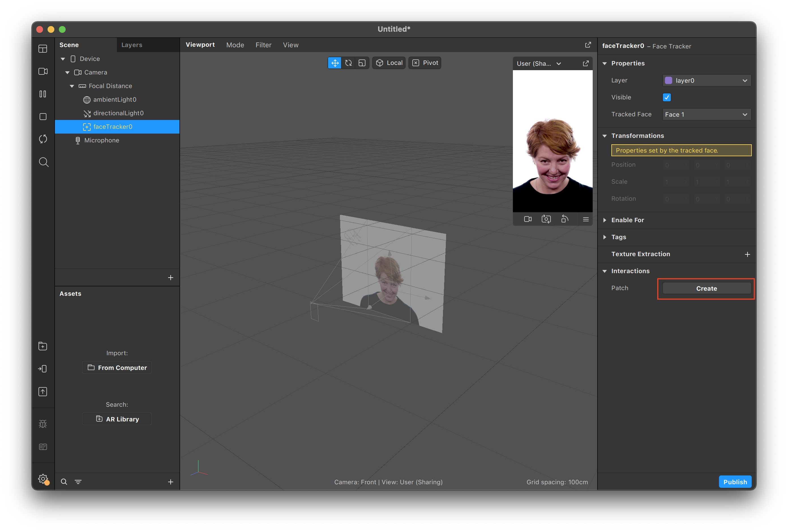Collapse the Camera tree node
This screenshot has width=788, height=532.
tap(67, 72)
